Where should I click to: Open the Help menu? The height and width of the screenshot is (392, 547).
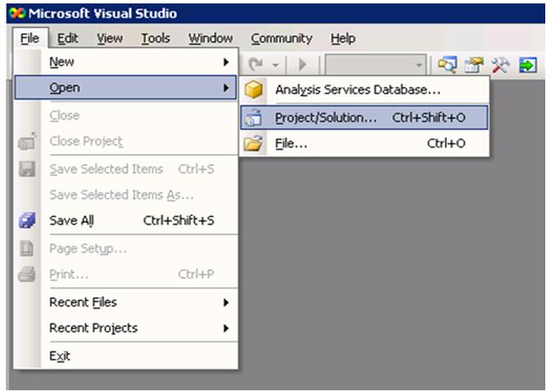pos(343,38)
